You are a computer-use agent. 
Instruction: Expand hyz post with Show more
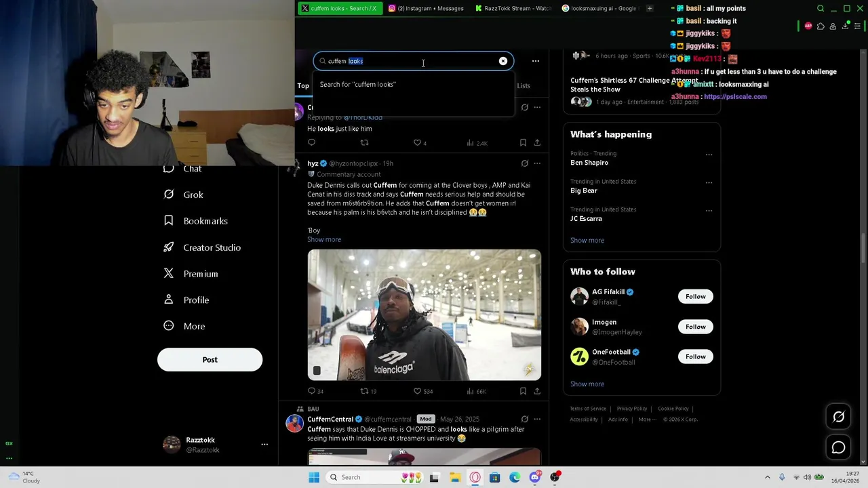(x=324, y=239)
